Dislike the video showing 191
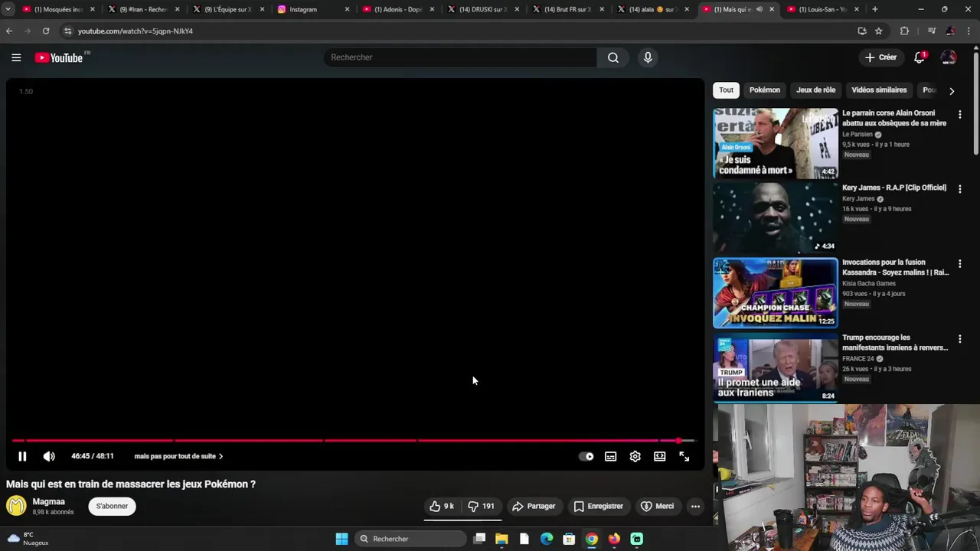 coord(482,506)
